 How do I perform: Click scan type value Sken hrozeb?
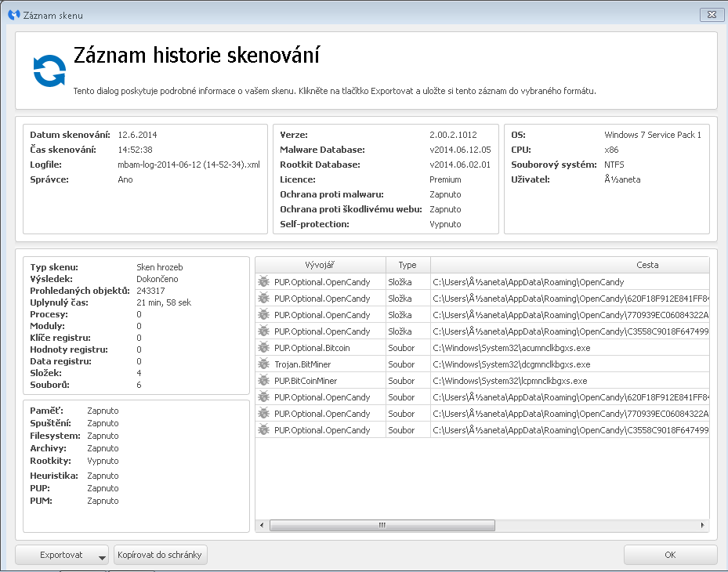(160, 267)
